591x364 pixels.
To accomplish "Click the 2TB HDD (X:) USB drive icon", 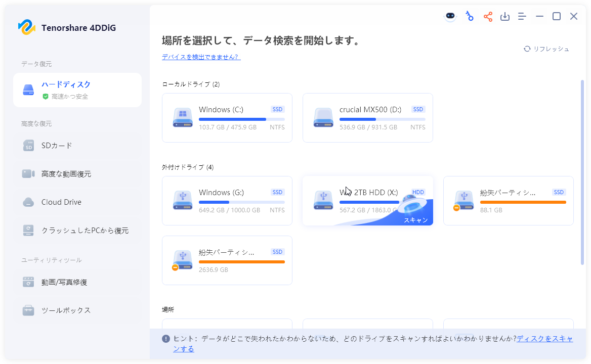I will point(323,200).
